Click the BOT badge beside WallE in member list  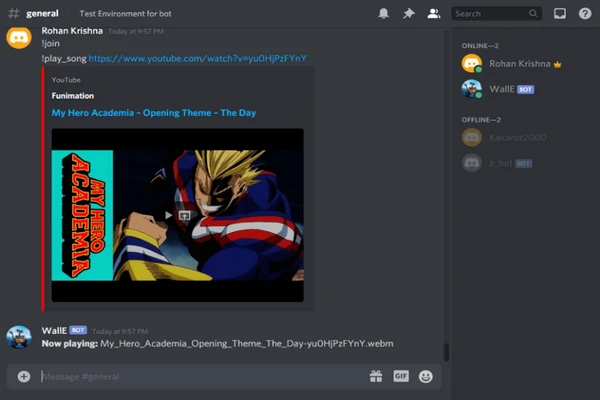point(525,89)
